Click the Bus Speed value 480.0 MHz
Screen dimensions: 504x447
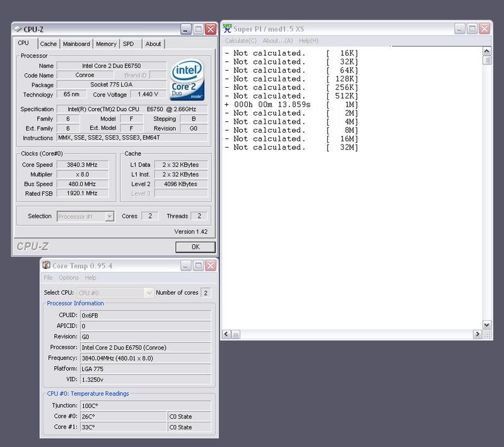(x=82, y=184)
